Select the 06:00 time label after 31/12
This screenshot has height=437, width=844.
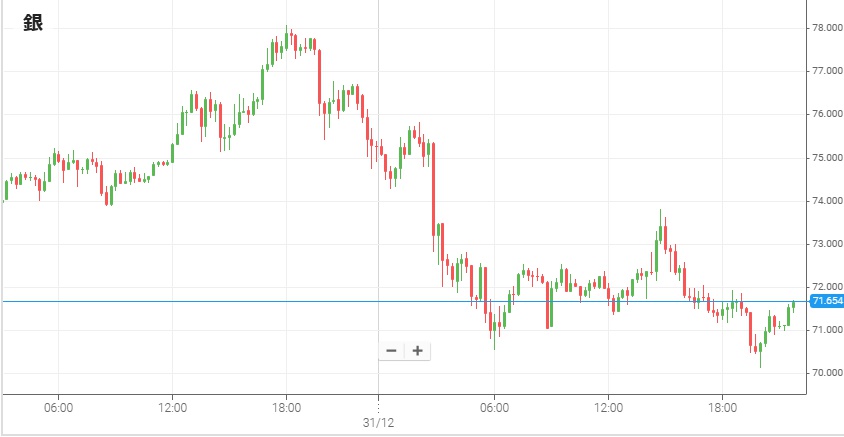coord(494,408)
